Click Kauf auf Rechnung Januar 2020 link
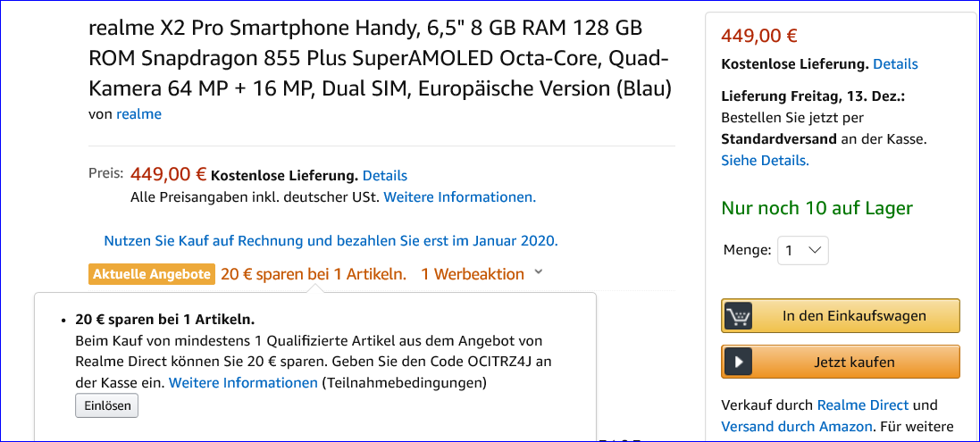 click(331, 241)
